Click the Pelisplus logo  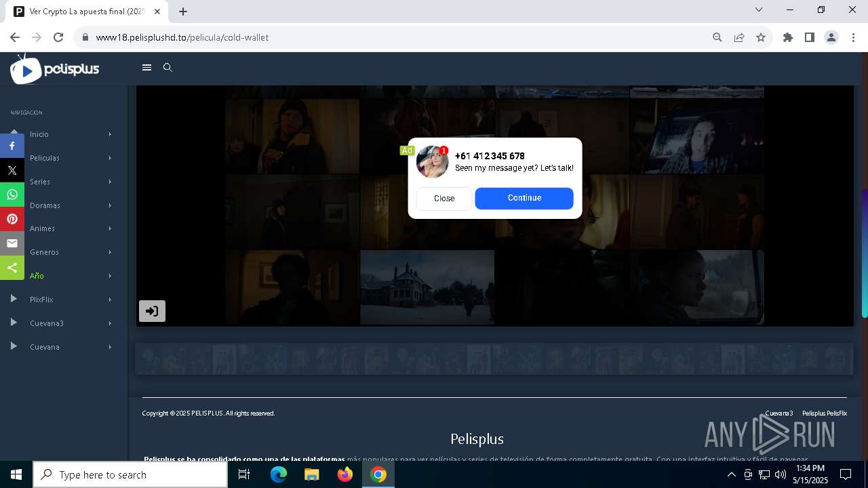coord(55,69)
